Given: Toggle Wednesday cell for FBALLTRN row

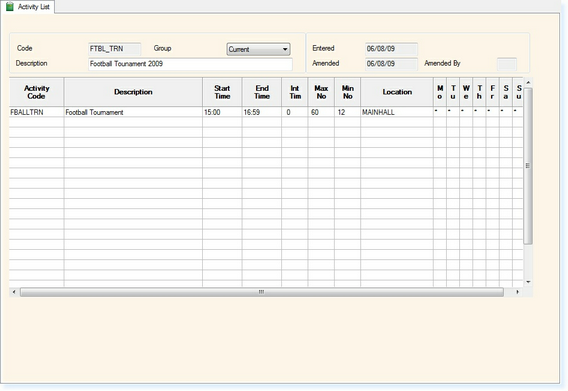Looking at the screenshot, I should coord(466,112).
